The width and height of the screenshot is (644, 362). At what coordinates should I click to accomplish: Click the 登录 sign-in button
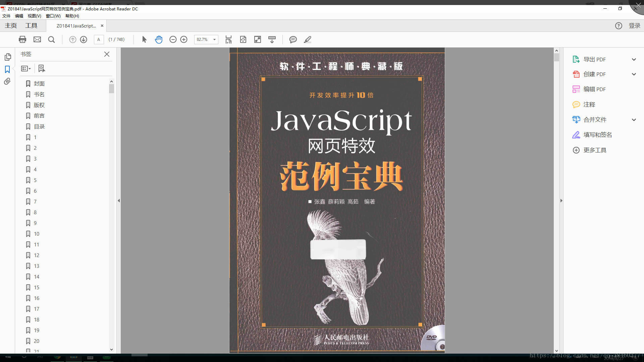[634, 26]
